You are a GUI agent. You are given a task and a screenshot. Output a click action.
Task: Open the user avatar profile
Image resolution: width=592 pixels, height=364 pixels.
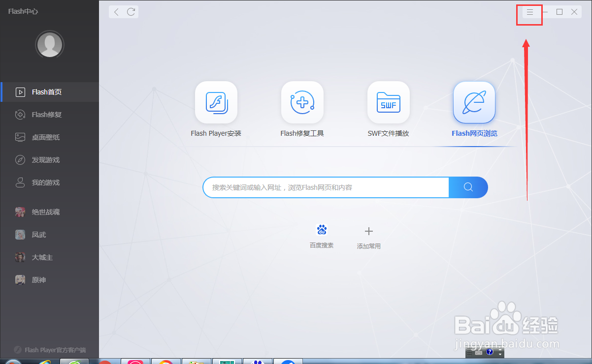click(50, 45)
